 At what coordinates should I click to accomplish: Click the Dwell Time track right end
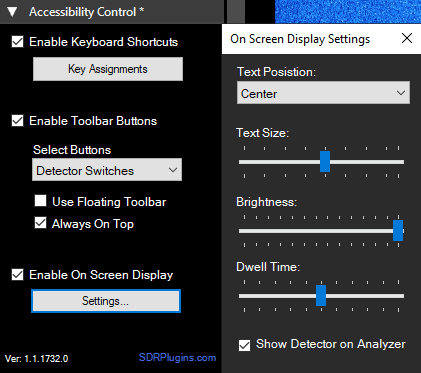(401, 296)
